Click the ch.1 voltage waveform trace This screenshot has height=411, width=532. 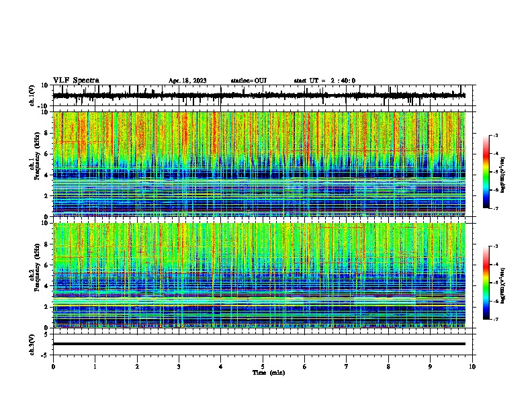[259, 95]
